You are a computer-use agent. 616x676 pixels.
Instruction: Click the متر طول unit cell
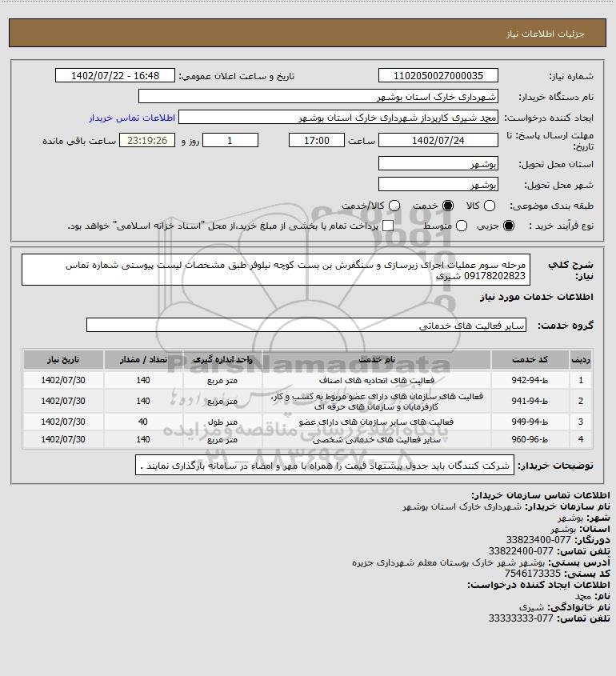(x=222, y=422)
